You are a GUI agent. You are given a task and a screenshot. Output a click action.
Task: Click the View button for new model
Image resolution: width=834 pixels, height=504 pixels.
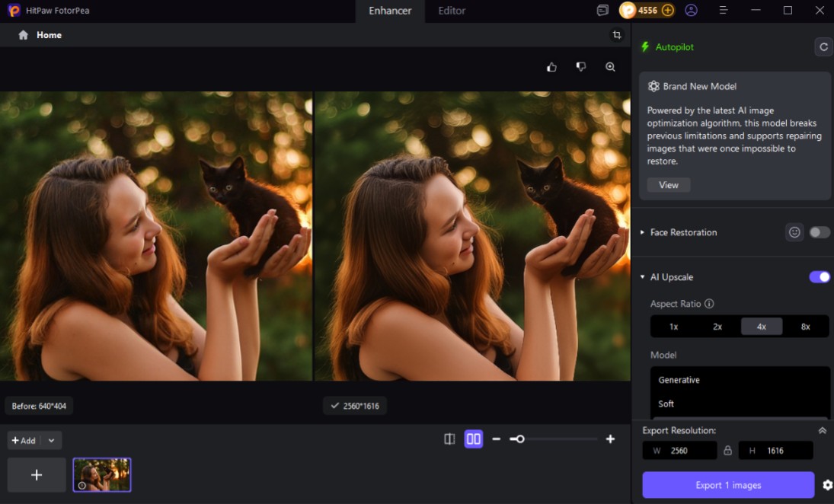click(x=669, y=185)
